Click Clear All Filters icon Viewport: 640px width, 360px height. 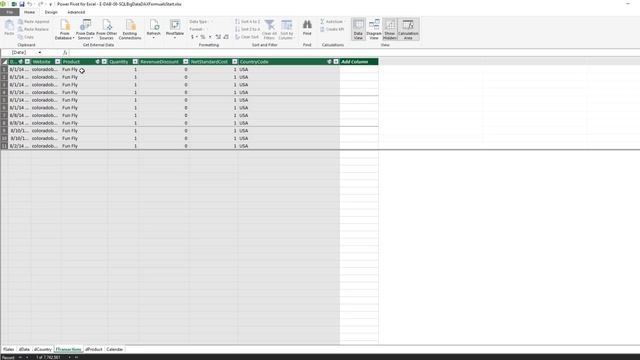(x=269, y=29)
